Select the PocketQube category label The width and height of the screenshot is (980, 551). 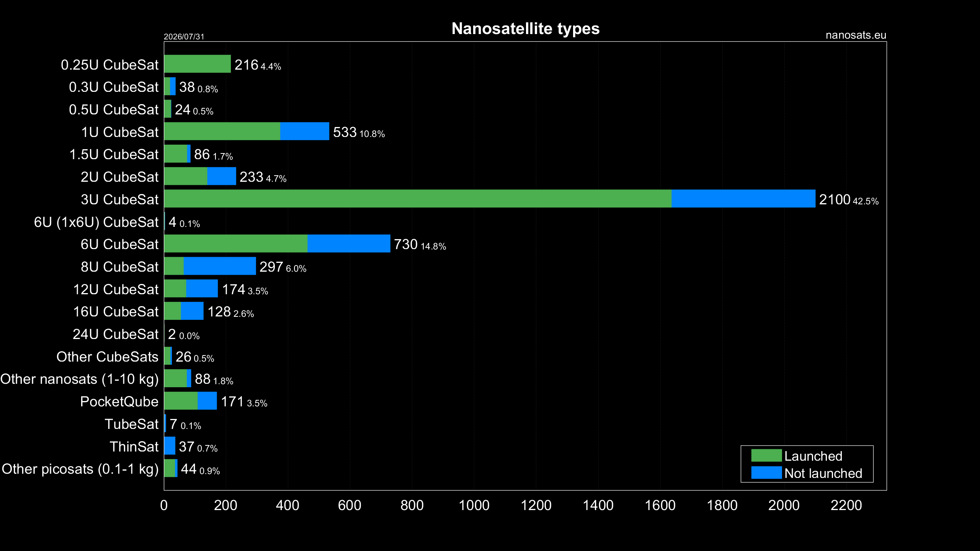click(x=119, y=401)
